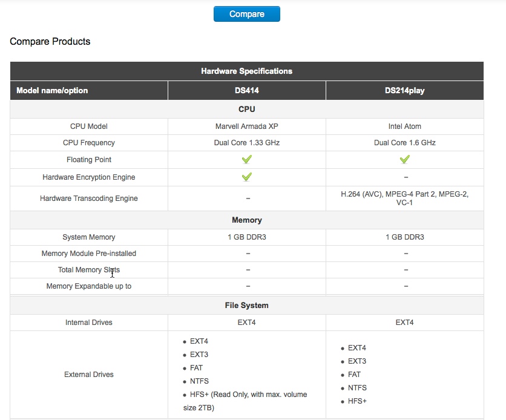The width and height of the screenshot is (506, 420).
Task: Select NTFS in DS414 external drives list
Action: [x=199, y=381]
